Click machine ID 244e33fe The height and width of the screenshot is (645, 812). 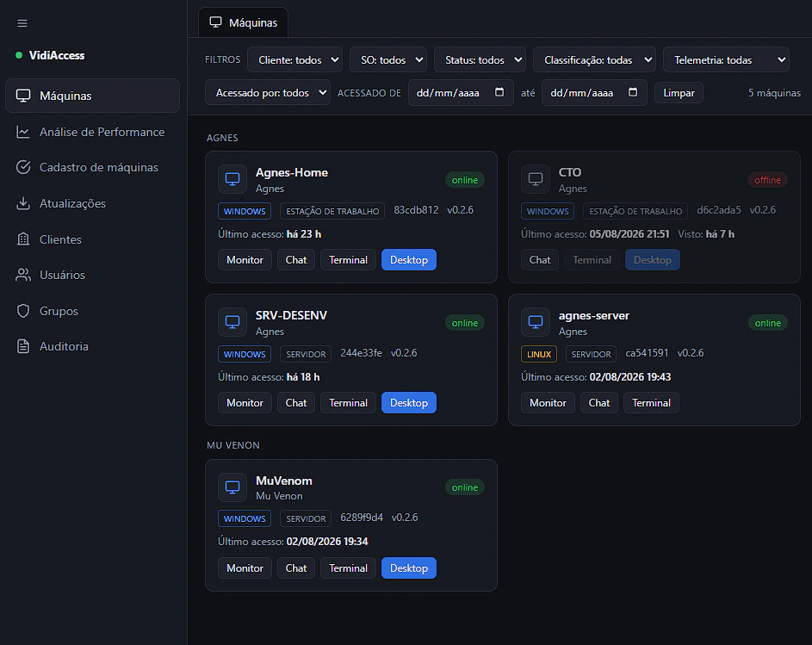[361, 353]
